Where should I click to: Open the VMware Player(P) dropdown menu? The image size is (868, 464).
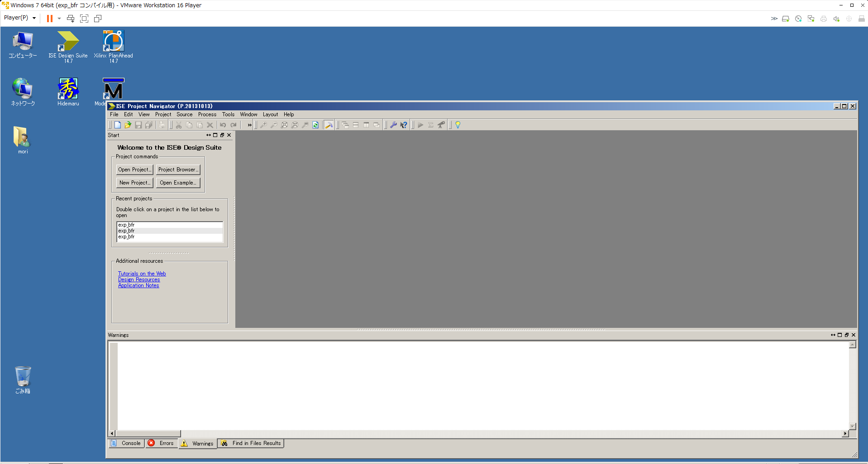(x=20, y=18)
